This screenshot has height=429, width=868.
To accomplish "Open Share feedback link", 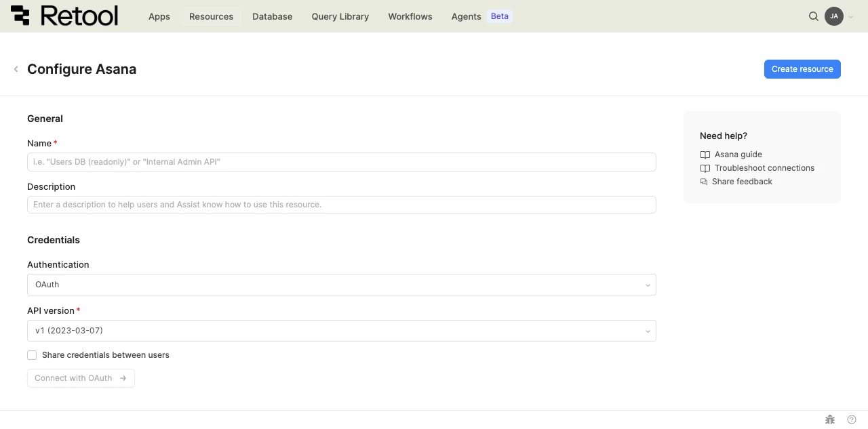I will pyautogui.click(x=742, y=182).
